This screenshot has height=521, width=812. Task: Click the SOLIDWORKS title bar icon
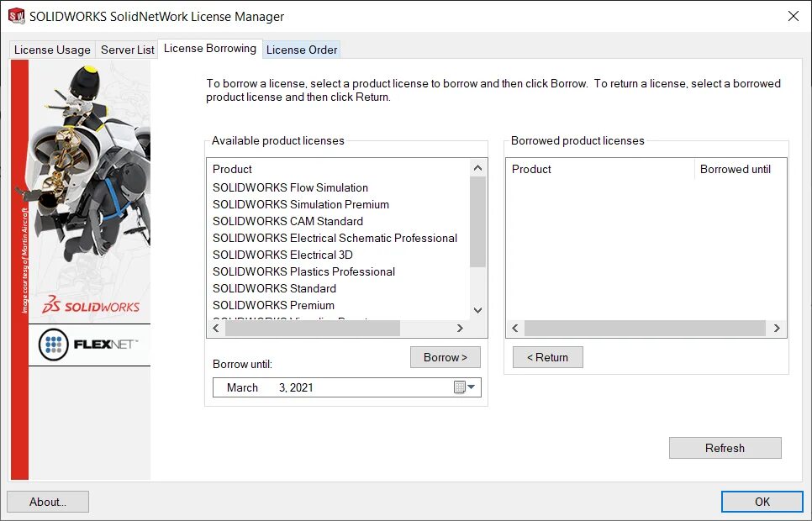point(16,16)
